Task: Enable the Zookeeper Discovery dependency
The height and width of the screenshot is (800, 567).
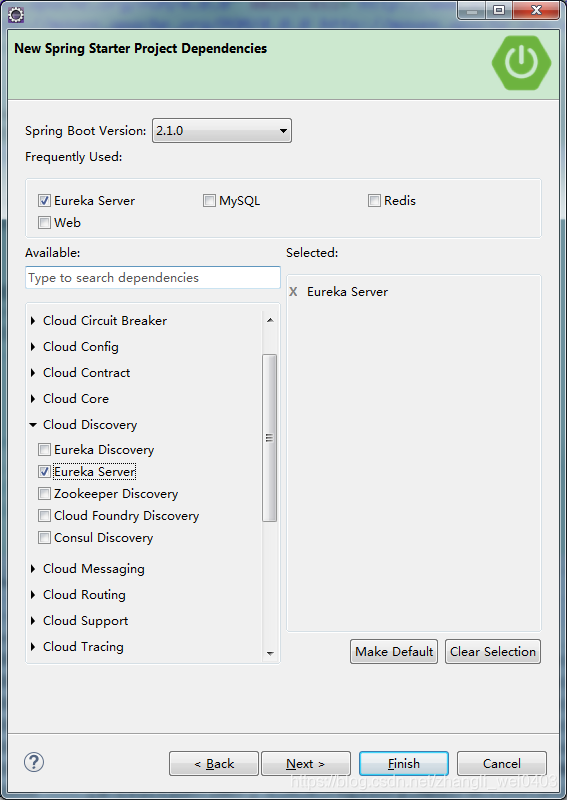Action: tap(44, 493)
